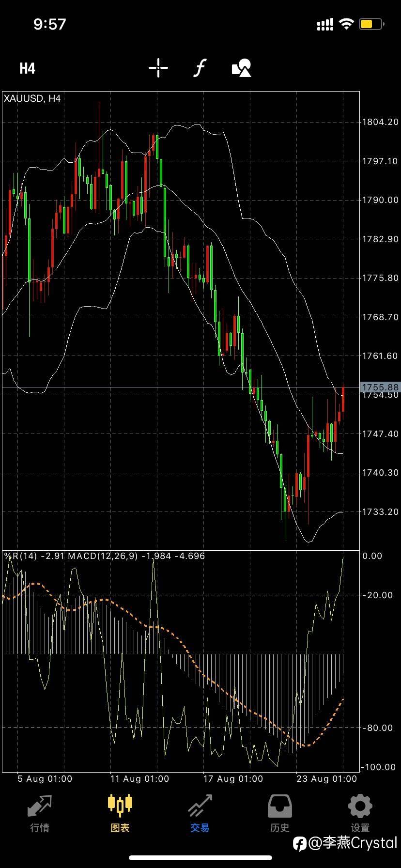This screenshot has width=401, height=868.
Task: Open the 设置 settings tab
Action: [x=360, y=813]
